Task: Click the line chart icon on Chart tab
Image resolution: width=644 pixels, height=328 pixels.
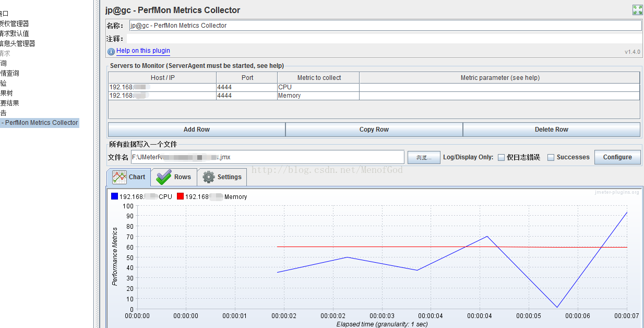Action: (x=120, y=177)
